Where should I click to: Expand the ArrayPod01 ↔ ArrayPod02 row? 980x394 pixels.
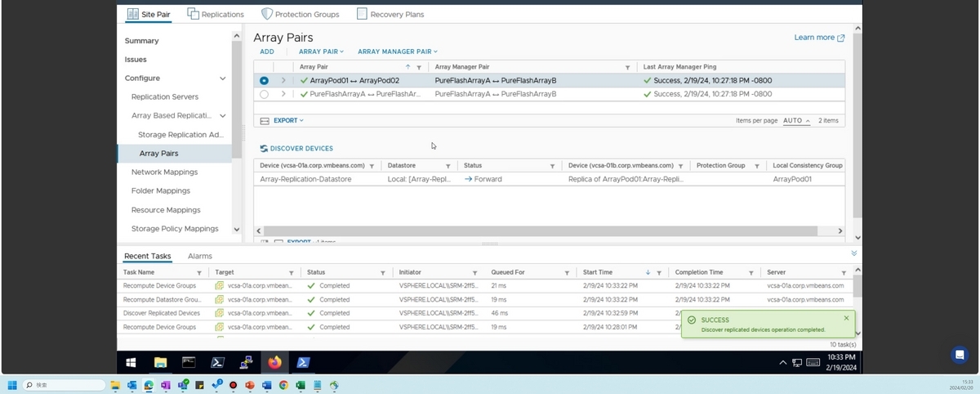[x=283, y=81]
